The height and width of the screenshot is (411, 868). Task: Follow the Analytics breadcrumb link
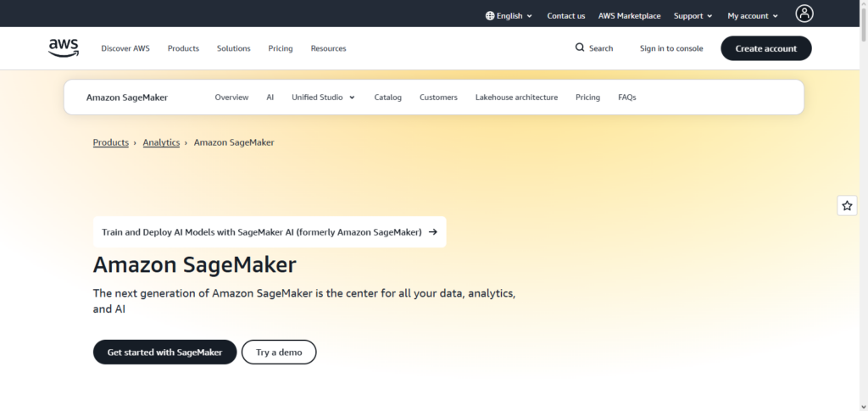[161, 142]
